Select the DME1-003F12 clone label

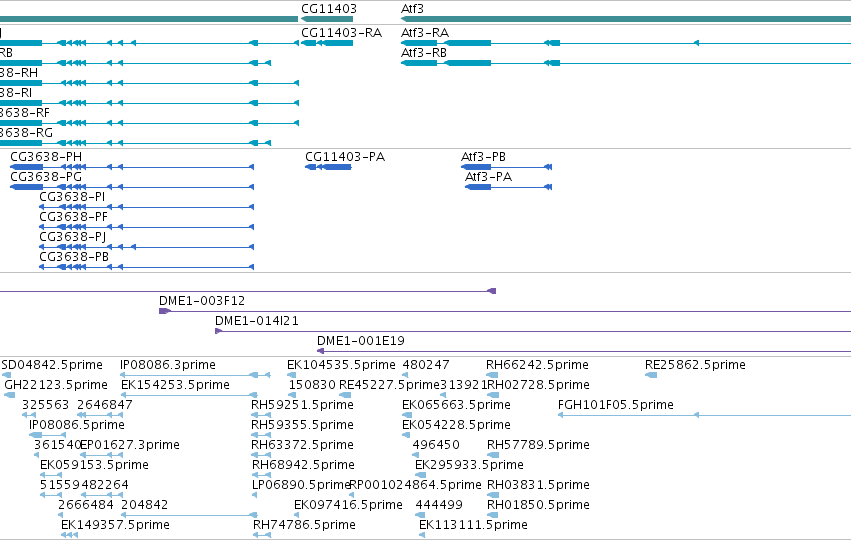point(202,301)
